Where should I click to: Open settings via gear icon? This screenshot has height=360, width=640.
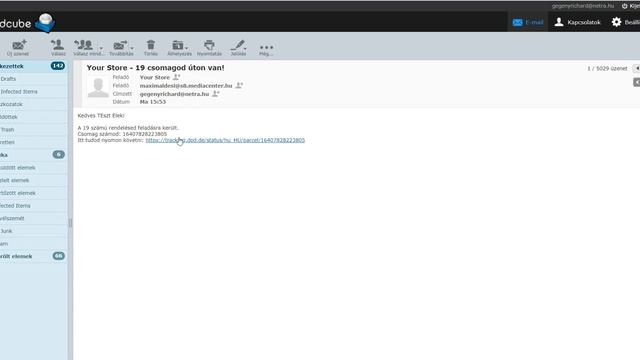(616, 22)
